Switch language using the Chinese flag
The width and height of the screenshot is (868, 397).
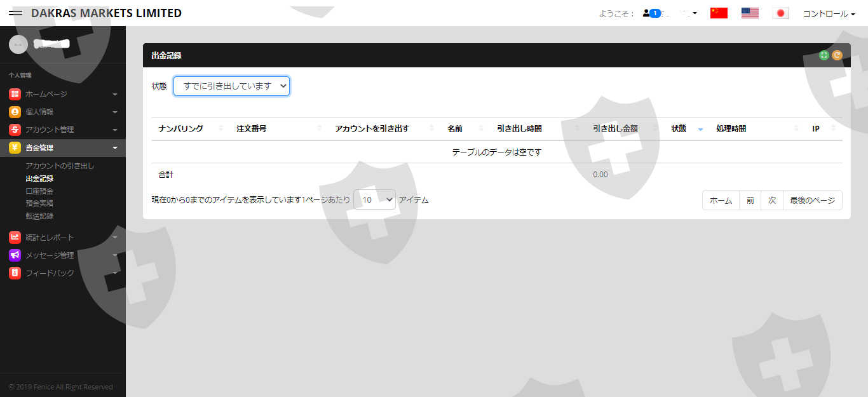(719, 13)
